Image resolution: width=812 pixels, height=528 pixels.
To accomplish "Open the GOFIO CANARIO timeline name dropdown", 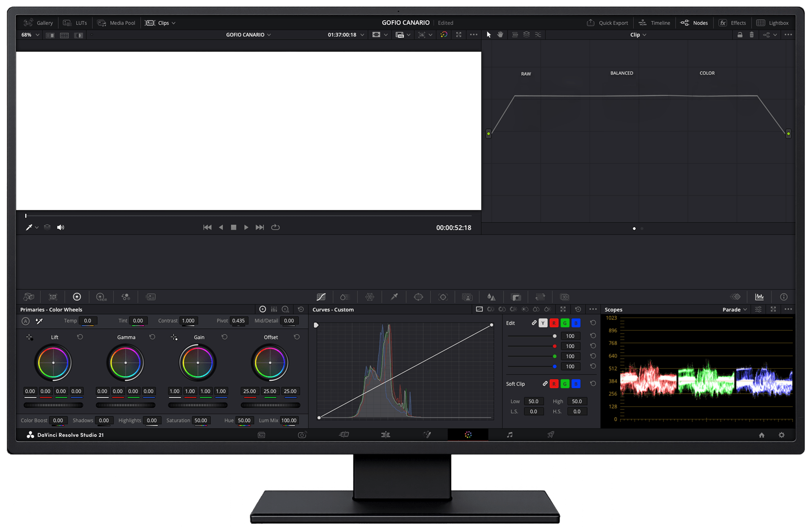I will (249, 35).
